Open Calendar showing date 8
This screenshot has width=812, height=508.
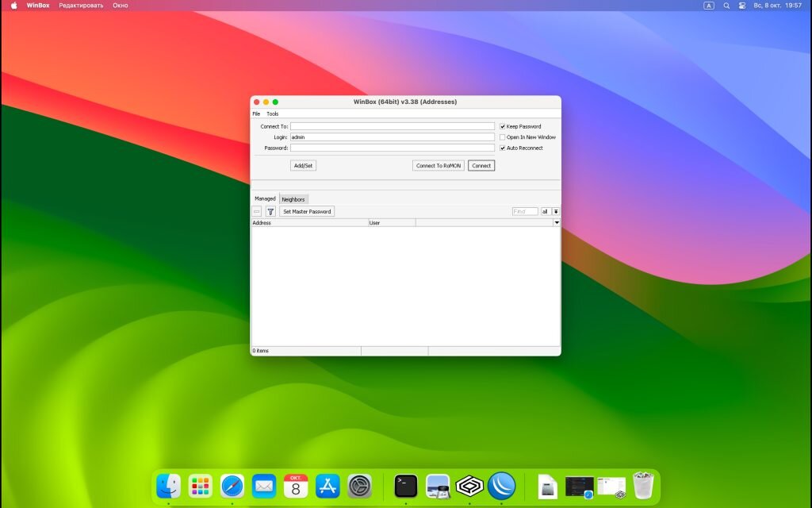296,487
